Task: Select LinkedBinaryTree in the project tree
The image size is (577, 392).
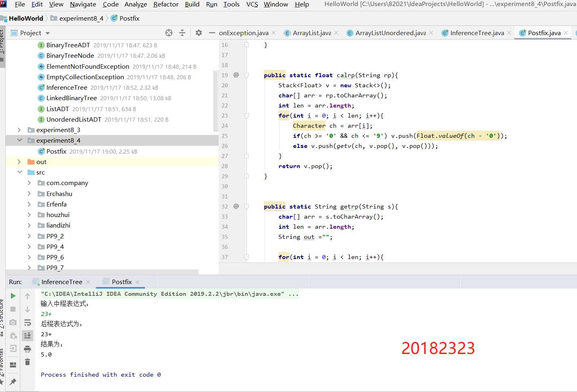Action: [x=72, y=98]
